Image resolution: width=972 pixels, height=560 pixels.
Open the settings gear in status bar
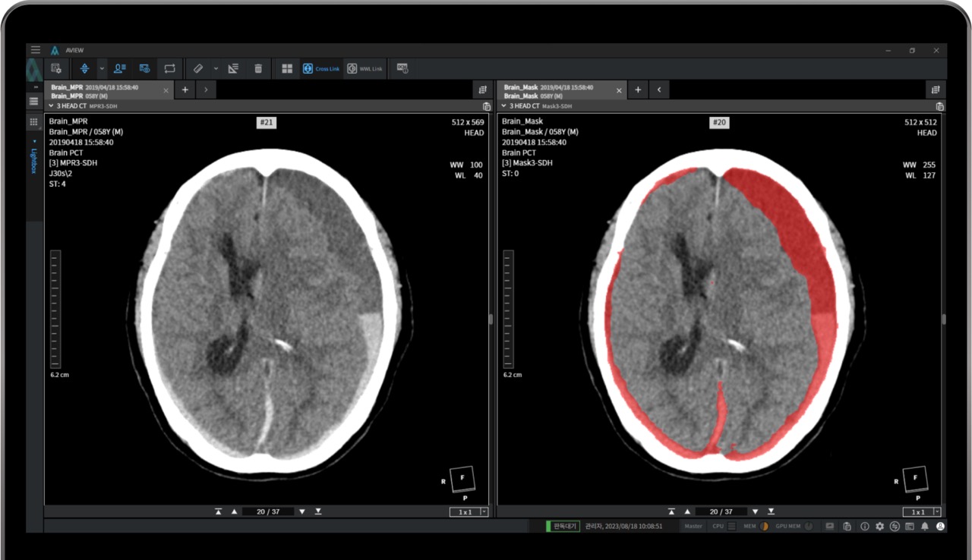879,526
